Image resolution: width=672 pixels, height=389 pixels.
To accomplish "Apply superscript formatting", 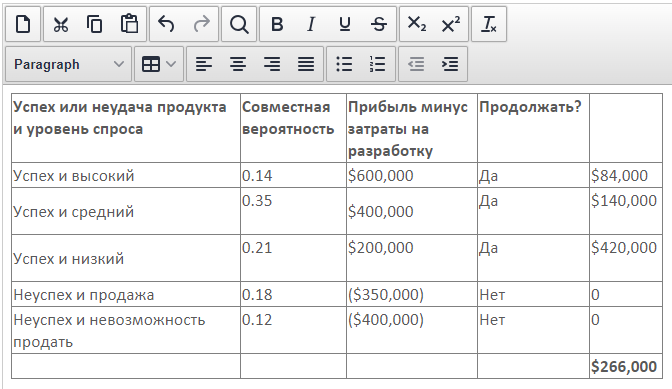I will pyautogui.click(x=451, y=24).
